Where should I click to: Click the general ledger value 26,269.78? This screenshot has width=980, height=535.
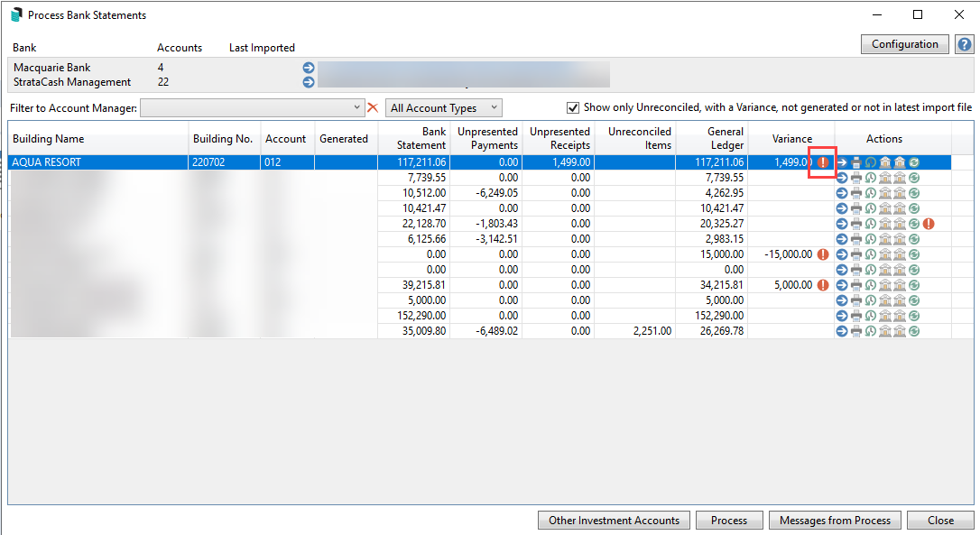click(x=722, y=331)
